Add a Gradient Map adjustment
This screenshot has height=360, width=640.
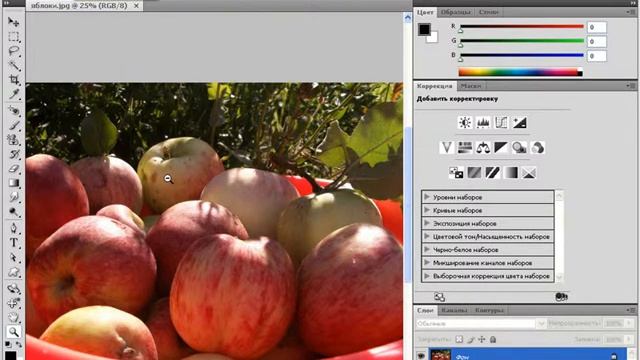point(511,173)
